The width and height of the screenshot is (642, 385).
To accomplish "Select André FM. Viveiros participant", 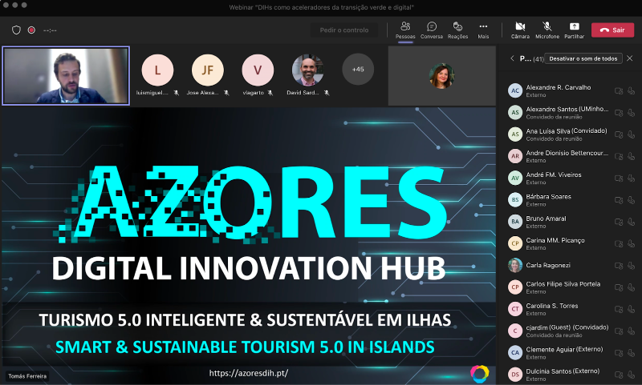I will coord(570,178).
